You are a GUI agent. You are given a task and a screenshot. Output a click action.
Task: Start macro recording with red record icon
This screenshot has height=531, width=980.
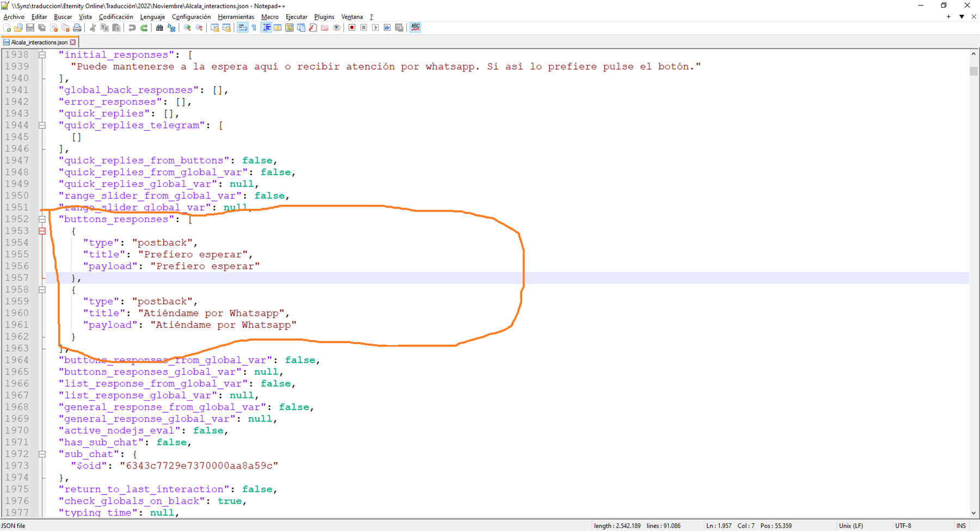(x=352, y=28)
